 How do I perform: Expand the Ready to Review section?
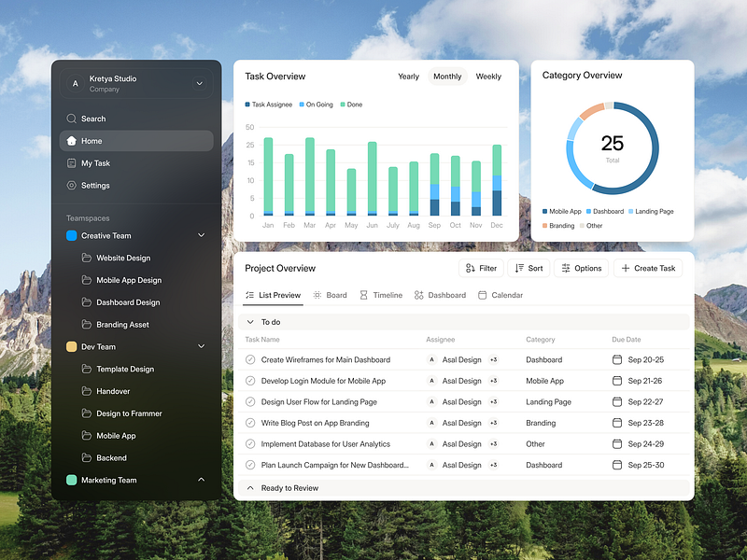pos(250,487)
